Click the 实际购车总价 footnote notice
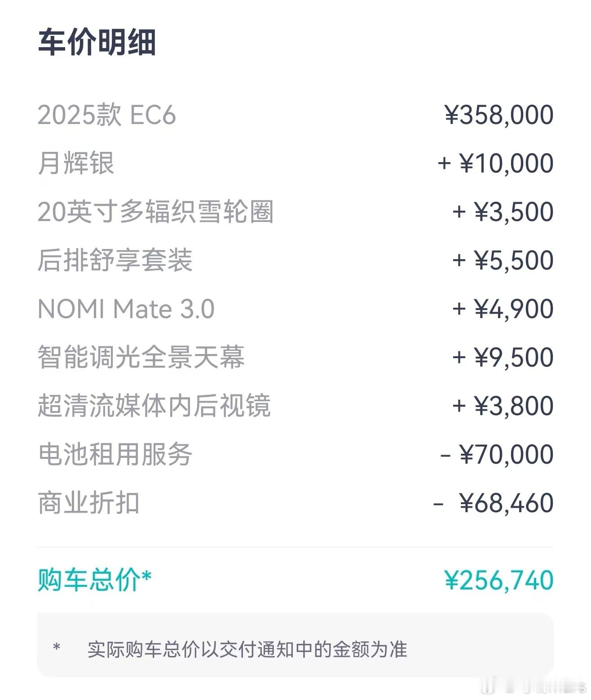This screenshot has width=591, height=700. pos(247,650)
